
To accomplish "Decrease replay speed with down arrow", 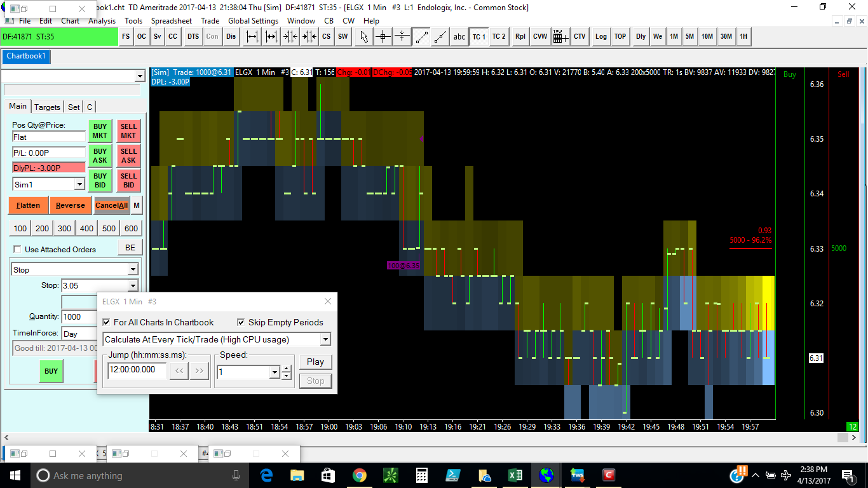I will (x=287, y=376).
